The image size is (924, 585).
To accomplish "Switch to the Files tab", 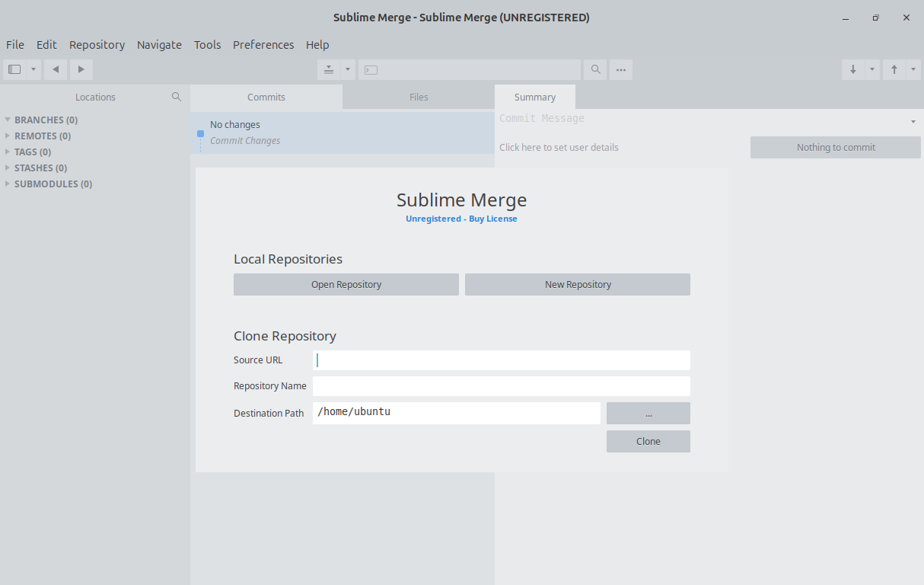I will (419, 97).
